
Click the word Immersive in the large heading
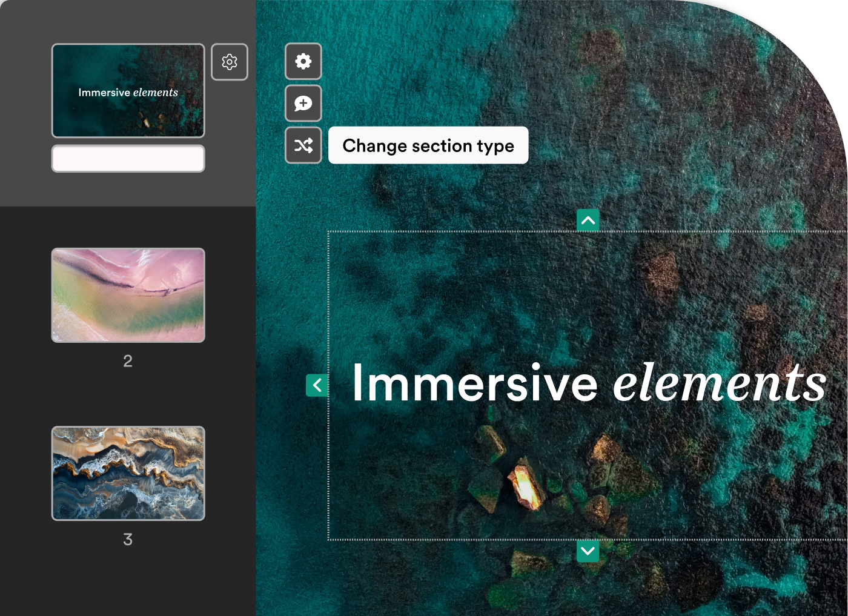pyautogui.click(x=475, y=383)
